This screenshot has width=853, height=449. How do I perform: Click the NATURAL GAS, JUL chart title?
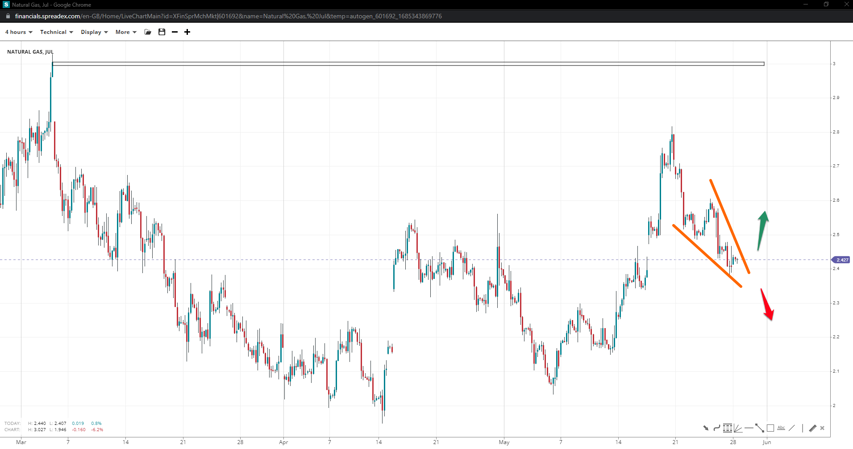(30, 51)
